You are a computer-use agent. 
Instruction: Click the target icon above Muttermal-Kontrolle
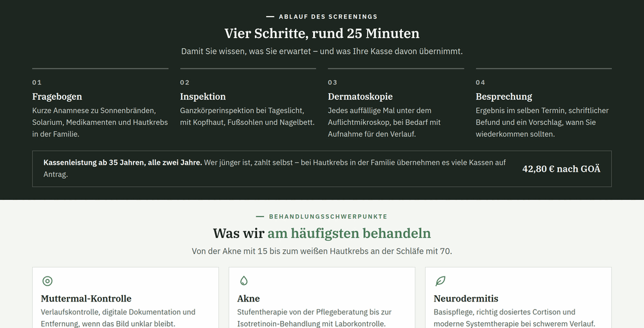47,281
